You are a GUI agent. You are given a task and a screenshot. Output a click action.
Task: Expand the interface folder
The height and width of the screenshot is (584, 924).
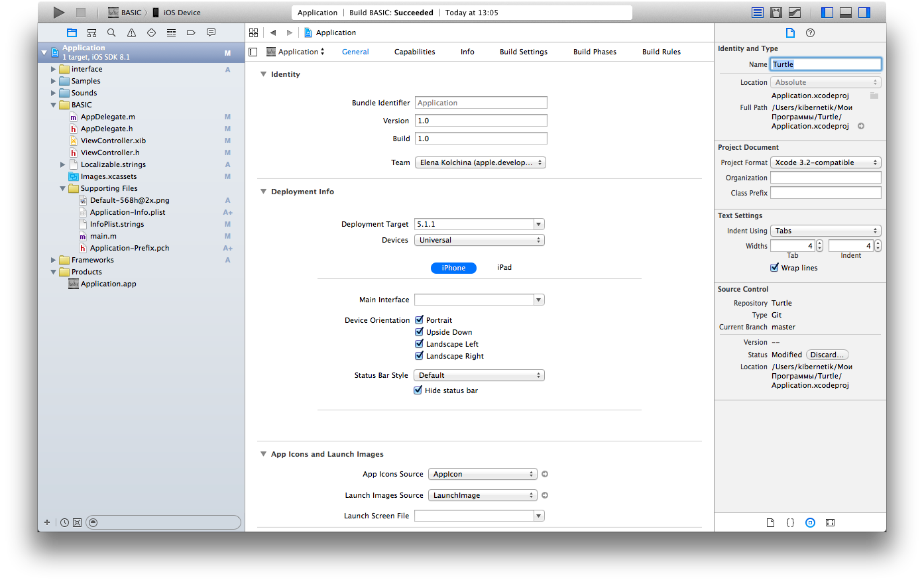(53, 69)
